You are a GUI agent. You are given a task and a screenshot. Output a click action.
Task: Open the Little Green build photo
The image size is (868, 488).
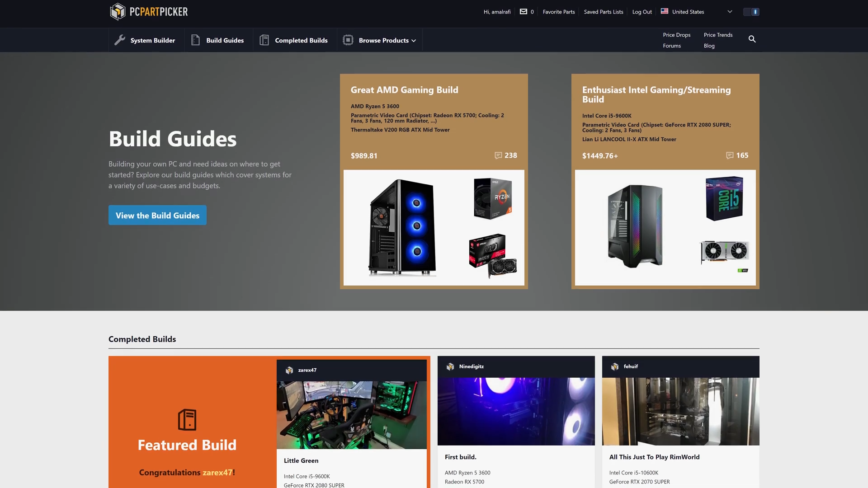tap(352, 415)
